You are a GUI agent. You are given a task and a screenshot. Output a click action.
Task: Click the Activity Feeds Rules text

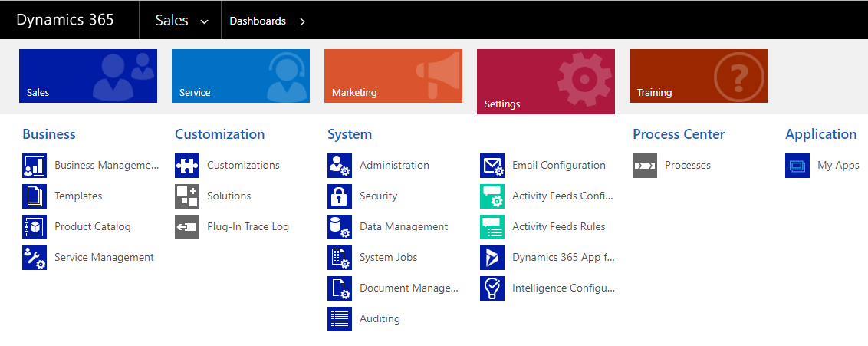coord(559,227)
